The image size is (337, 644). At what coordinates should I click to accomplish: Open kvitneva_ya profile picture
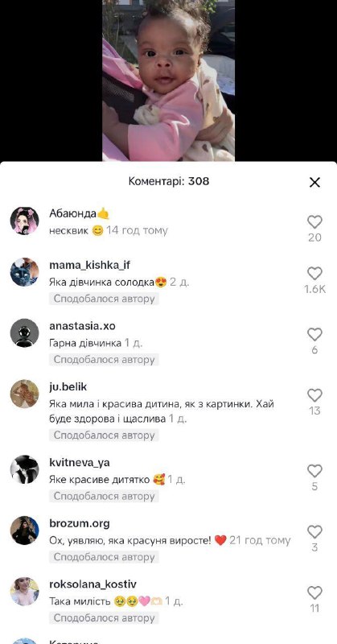(x=25, y=469)
